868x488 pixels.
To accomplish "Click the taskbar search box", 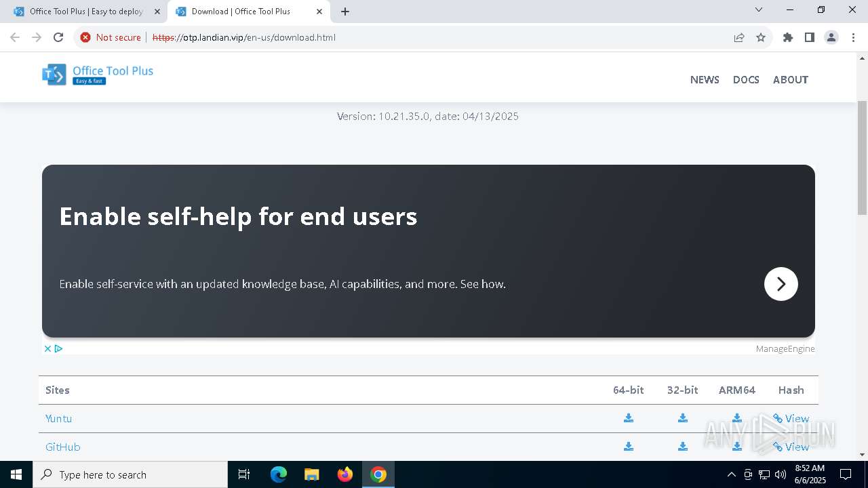I will point(130,474).
